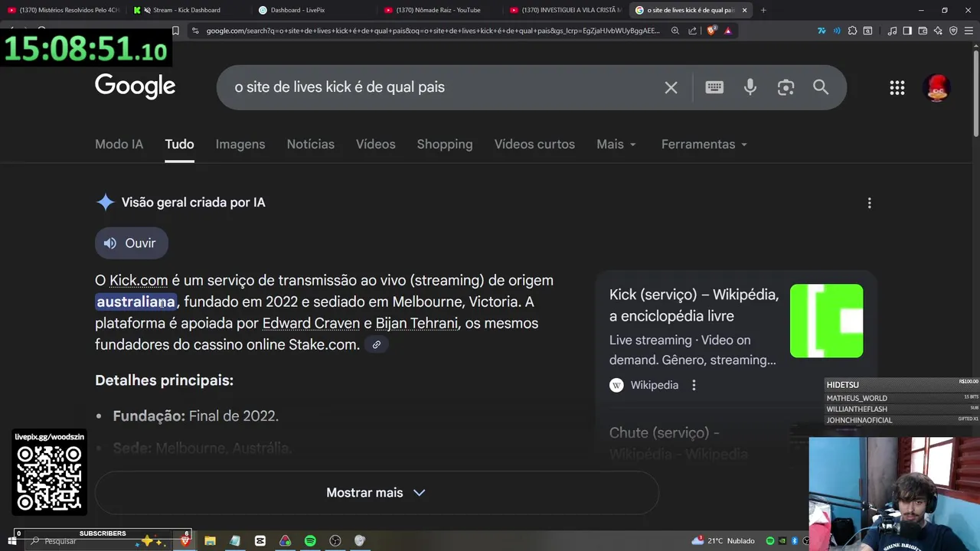Switch to Nômade Raiz - YouTube tab
This screenshot has height=551, width=980.
[440, 10]
